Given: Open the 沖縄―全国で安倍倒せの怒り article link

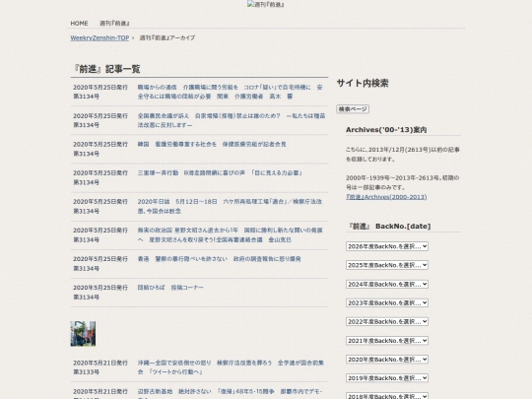Looking at the screenshot, I should [231, 367].
